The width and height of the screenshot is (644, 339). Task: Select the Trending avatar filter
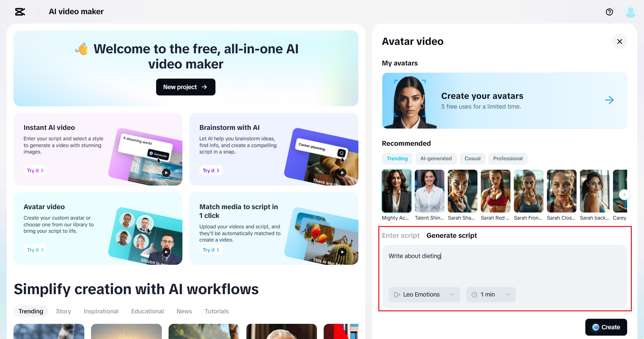[397, 159]
